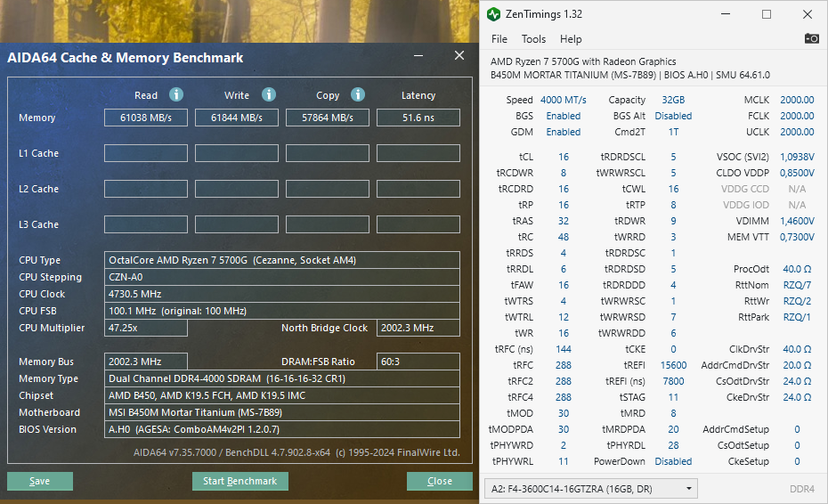Click the ProcOdt 40.0 Ω value

click(x=797, y=269)
